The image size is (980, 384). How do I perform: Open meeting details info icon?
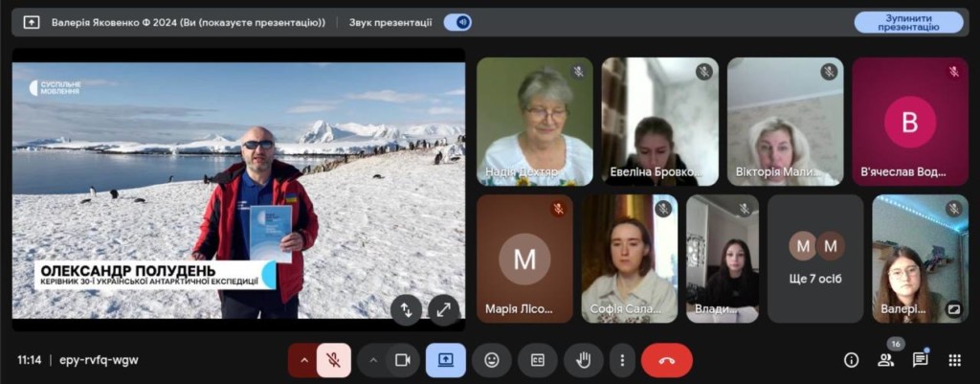click(851, 360)
